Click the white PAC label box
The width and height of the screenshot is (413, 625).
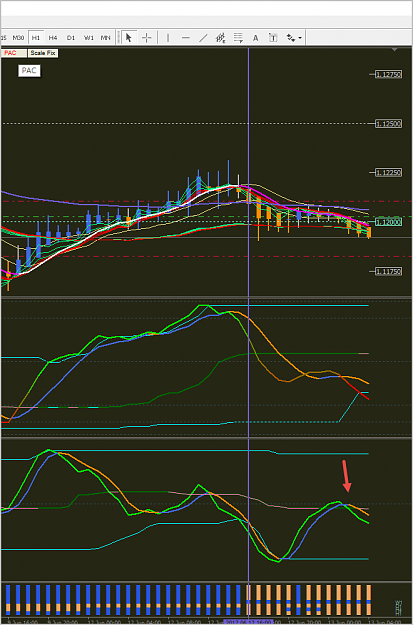click(29, 71)
